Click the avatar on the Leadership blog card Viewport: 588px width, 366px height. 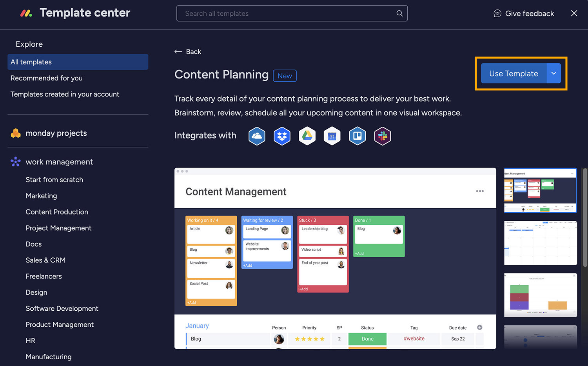click(x=341, y=230)
